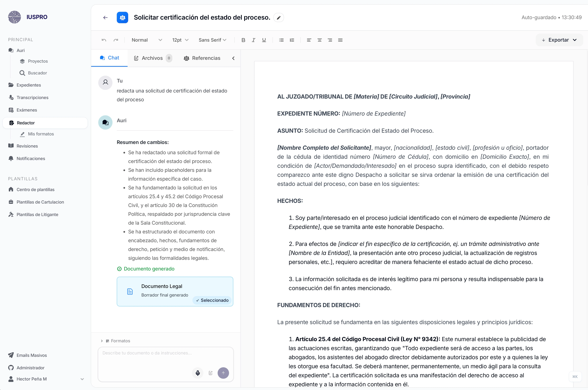Switch to the Archivos tab
The image size is (588, 390).
click(153, 58)
